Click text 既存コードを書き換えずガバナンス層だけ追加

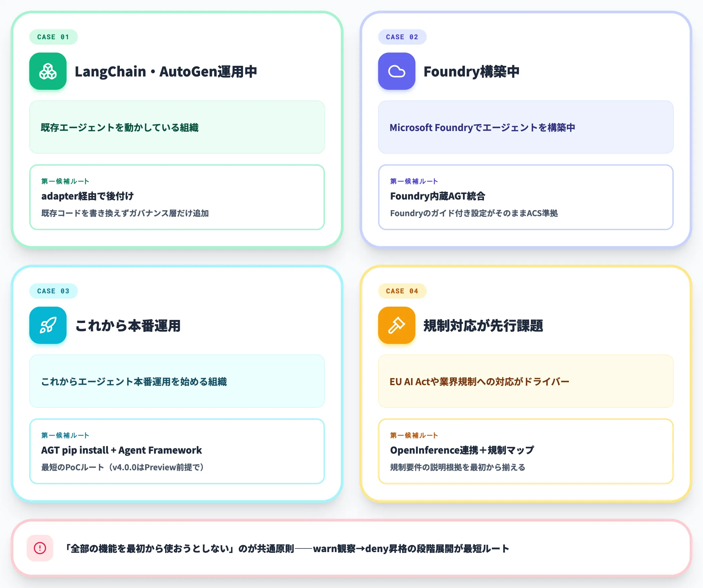(125, 213)
